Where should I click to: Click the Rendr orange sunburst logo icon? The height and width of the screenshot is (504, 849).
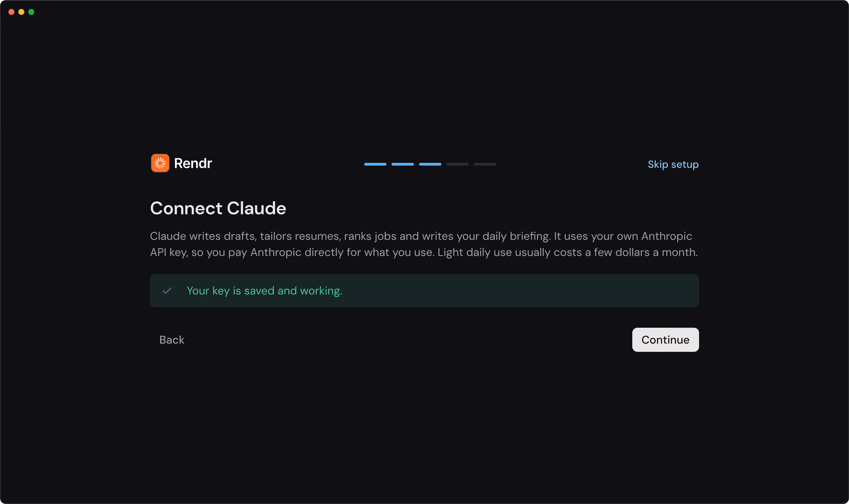point(160,163)
